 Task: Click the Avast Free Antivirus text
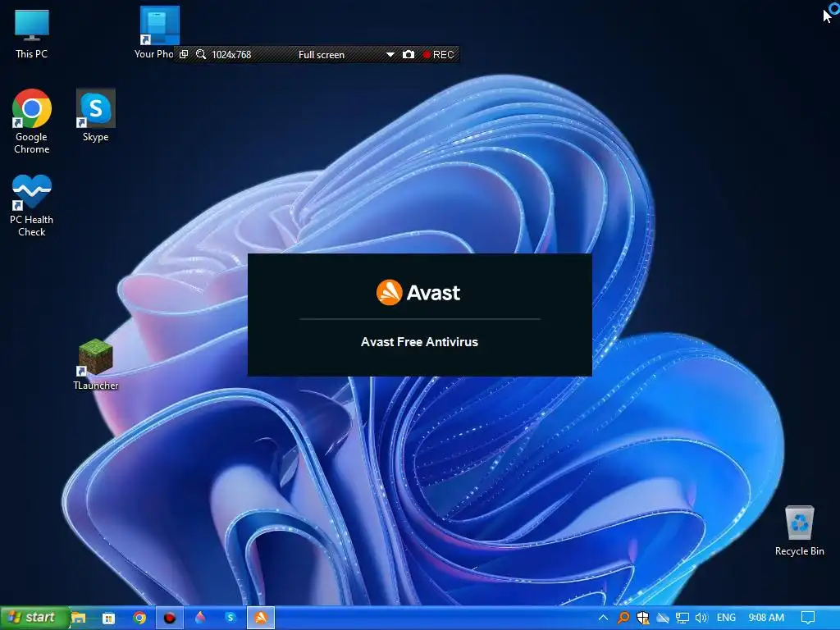[419, 342]
